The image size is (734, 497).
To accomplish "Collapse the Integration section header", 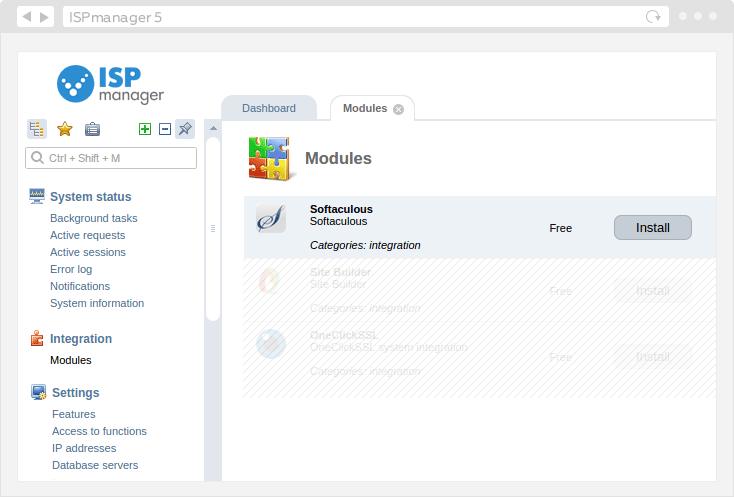I will (x=81, y=339).
